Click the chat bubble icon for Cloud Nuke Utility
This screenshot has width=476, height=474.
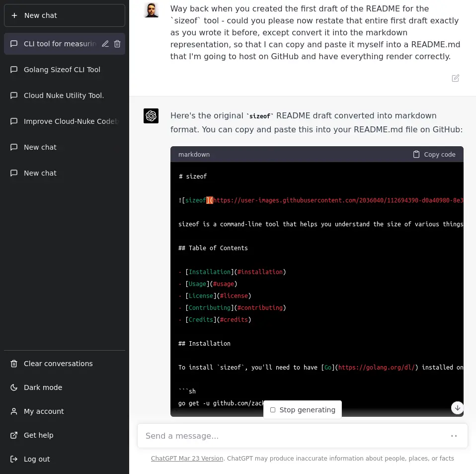(14, 95)
